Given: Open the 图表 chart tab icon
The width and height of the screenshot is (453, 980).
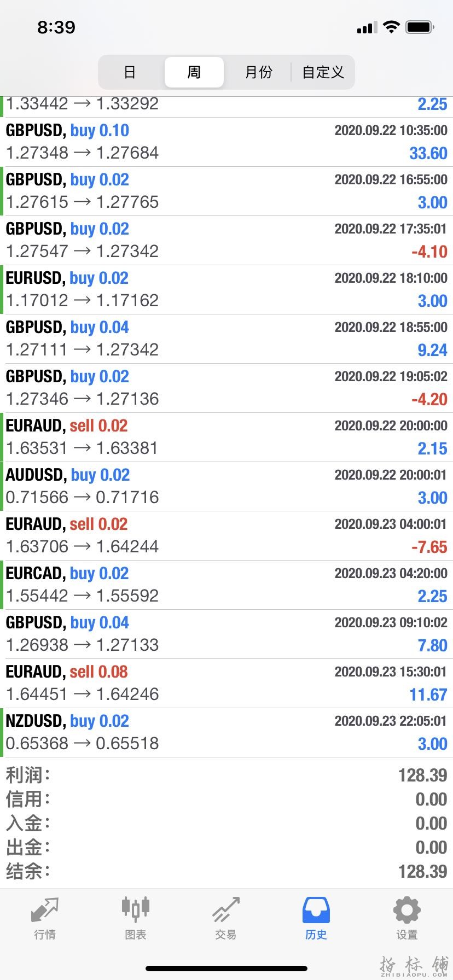Looking at the screenshot, I should pyautogui.click(x=135, y=908).
